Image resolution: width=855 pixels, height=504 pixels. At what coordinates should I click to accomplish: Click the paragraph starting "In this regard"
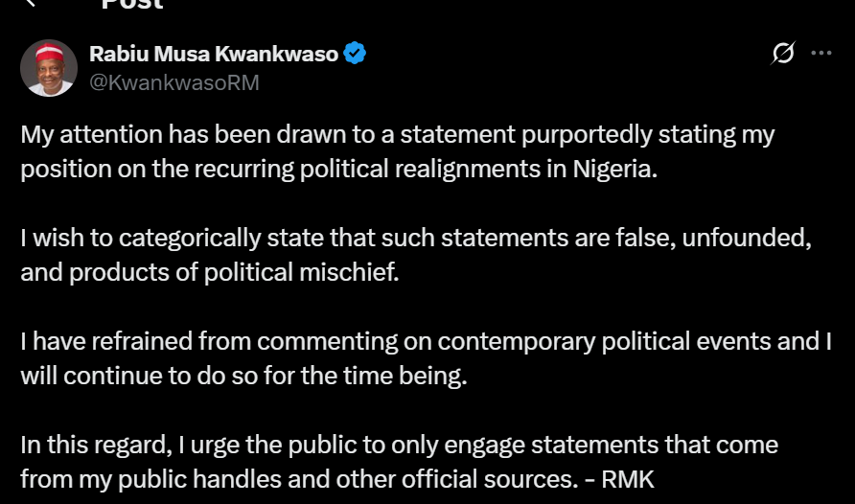pos(399,461)
